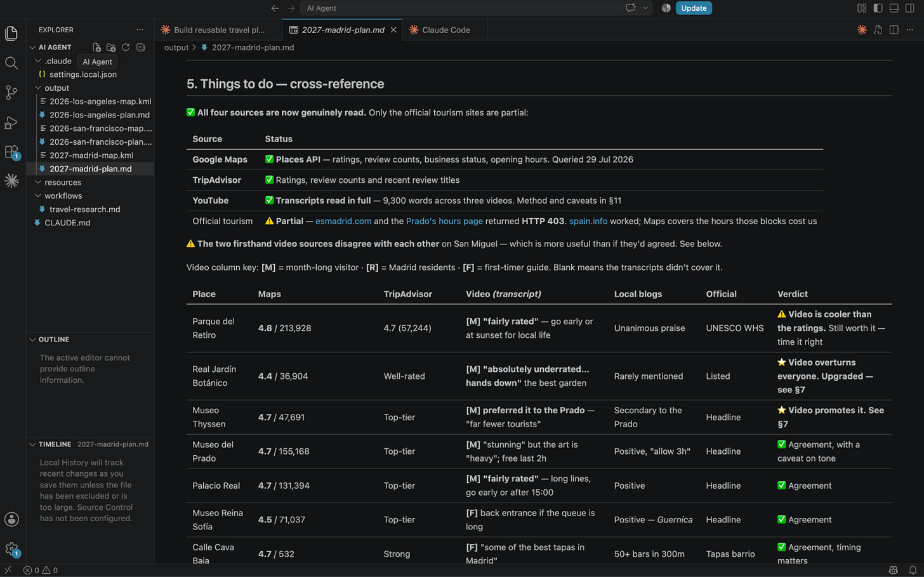924x577 pixels.
Task: Select the 2027-madrid-plan.md editor tab
Action: coord(343,30)
